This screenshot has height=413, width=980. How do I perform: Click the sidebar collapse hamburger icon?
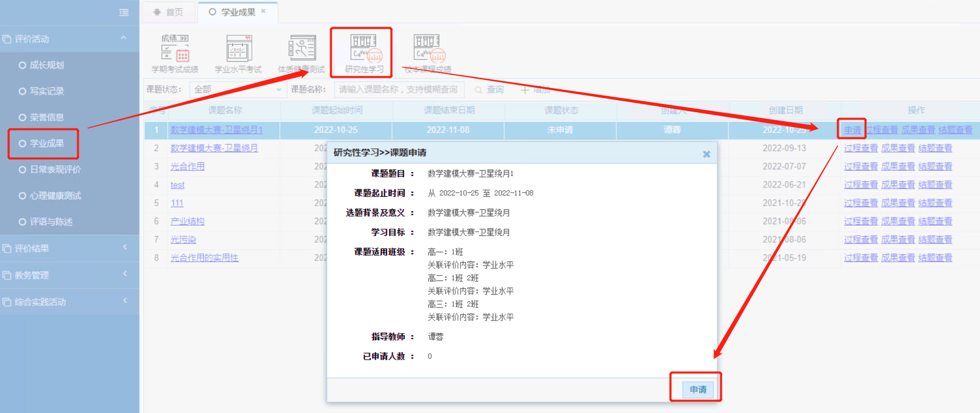pos(124,13)
